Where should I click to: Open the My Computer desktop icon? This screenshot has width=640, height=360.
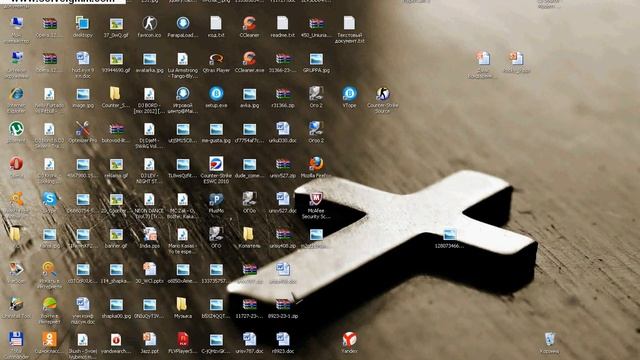coord(16,24)
